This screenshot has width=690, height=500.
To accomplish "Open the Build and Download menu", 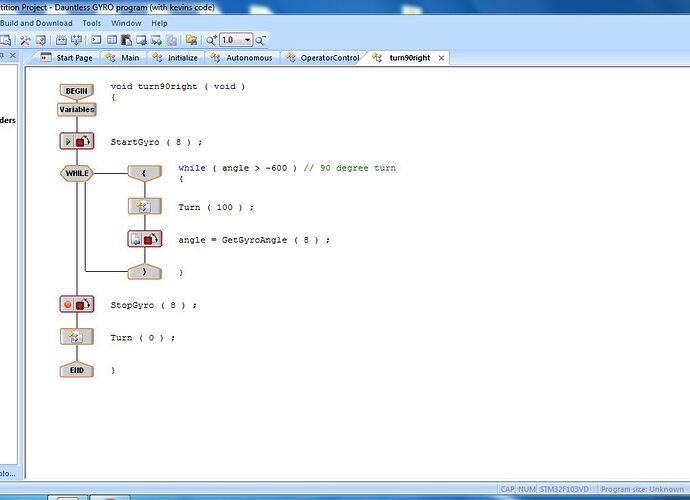I will (36, 23).
